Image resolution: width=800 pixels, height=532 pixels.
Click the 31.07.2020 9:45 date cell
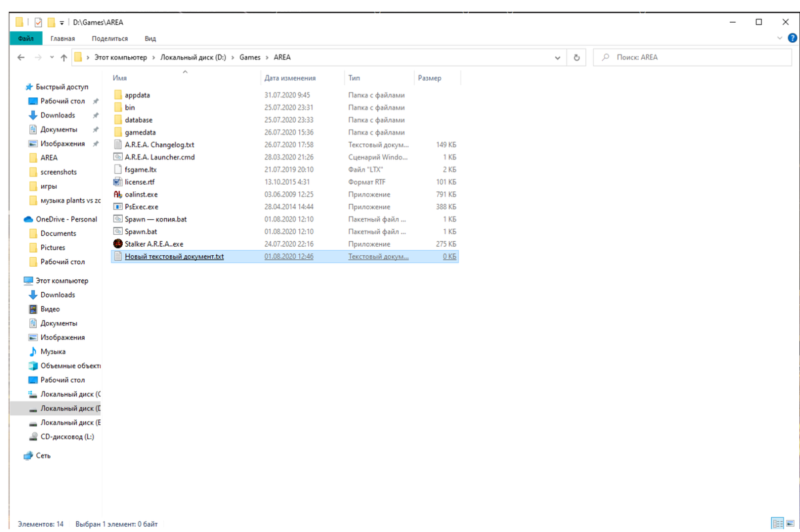pyautogui.click(x=287, y=95)
